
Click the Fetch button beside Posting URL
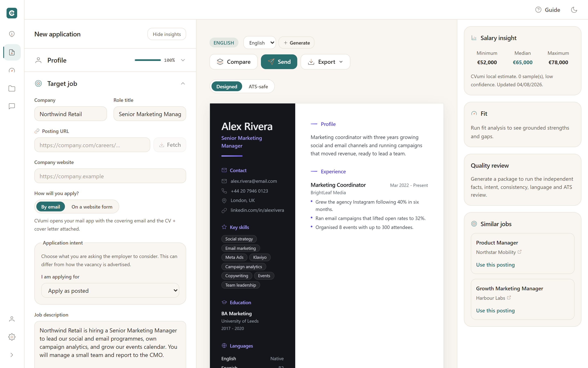170,145
